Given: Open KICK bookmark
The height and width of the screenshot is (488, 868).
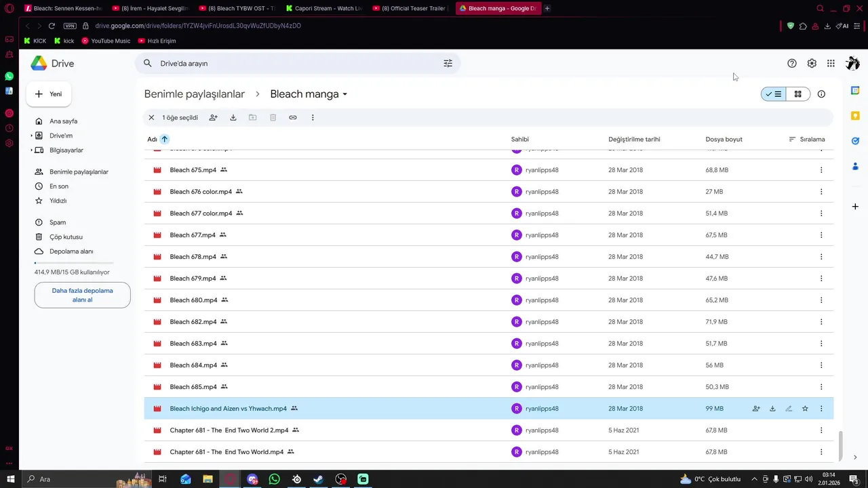Looking at the screenshot, I should pos(35,41).
